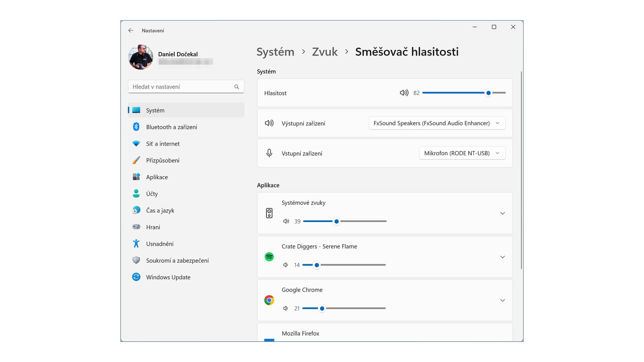Expand the Google Chrome row chevron
The width and height of the screenshot is (644, 362).
point(502,300)
